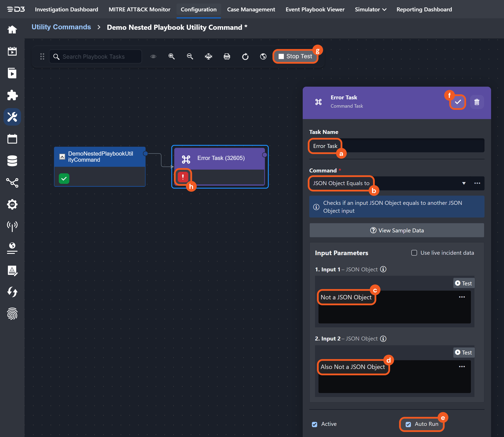Enable Use live incident data checkbox
This screenshot has width=504, height=437.
414,253
